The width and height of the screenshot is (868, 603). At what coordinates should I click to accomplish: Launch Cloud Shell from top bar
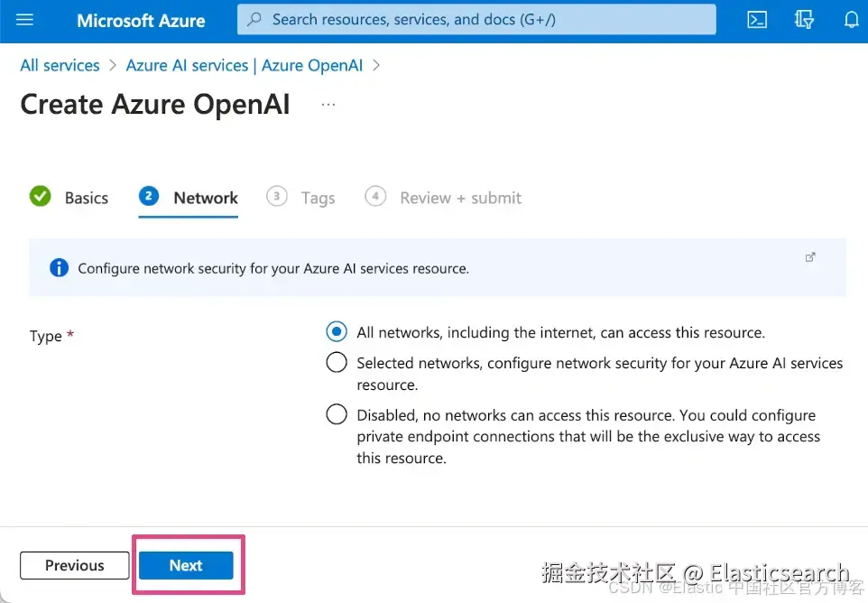click(x=757, y=20)
